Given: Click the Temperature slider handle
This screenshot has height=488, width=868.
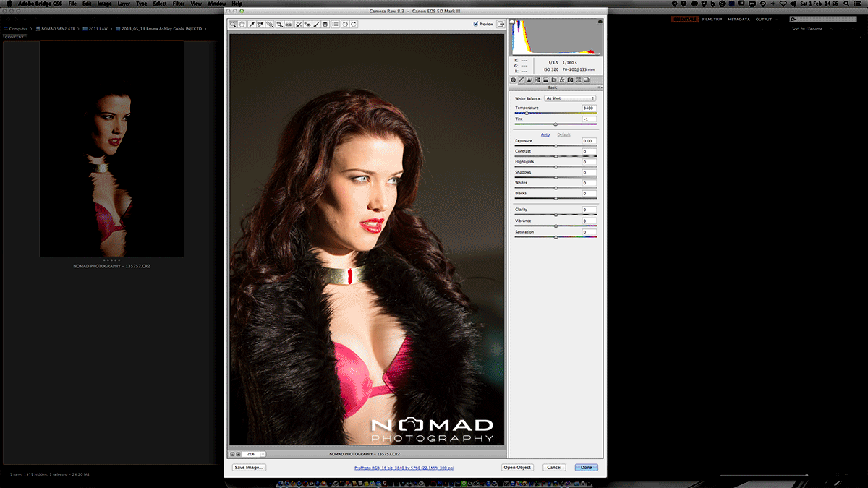Looking at the screenshot, I should coord(527,114).
